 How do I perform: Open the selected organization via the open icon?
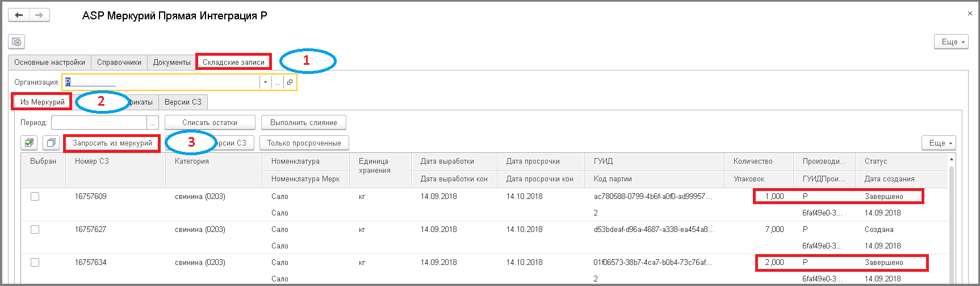click(x=290, y=82)
